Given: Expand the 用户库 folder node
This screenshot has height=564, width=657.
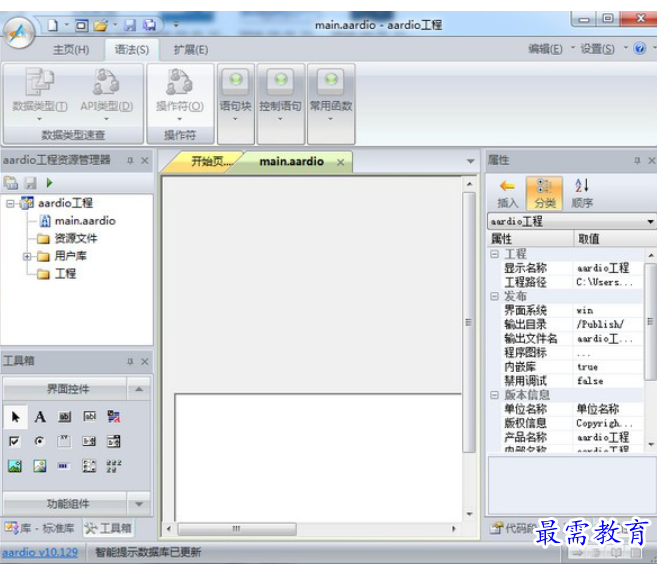Looking at the screenshot, I should (x=27, y=256).
